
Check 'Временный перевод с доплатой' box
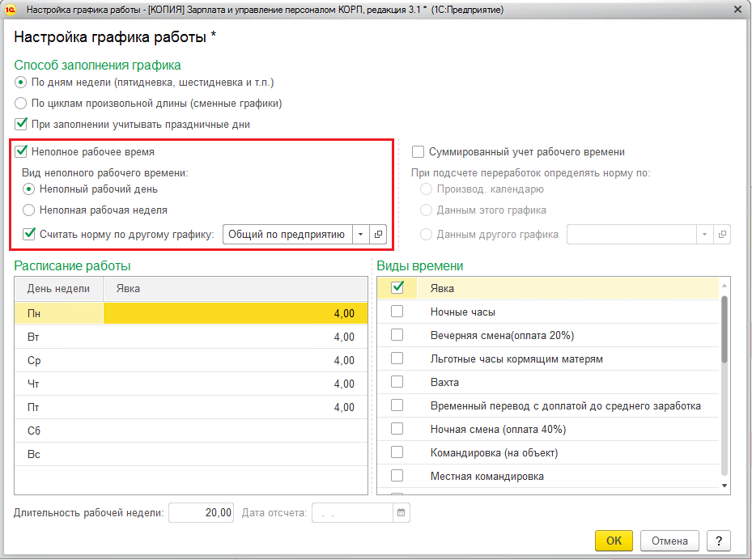[x=397, y=405]
